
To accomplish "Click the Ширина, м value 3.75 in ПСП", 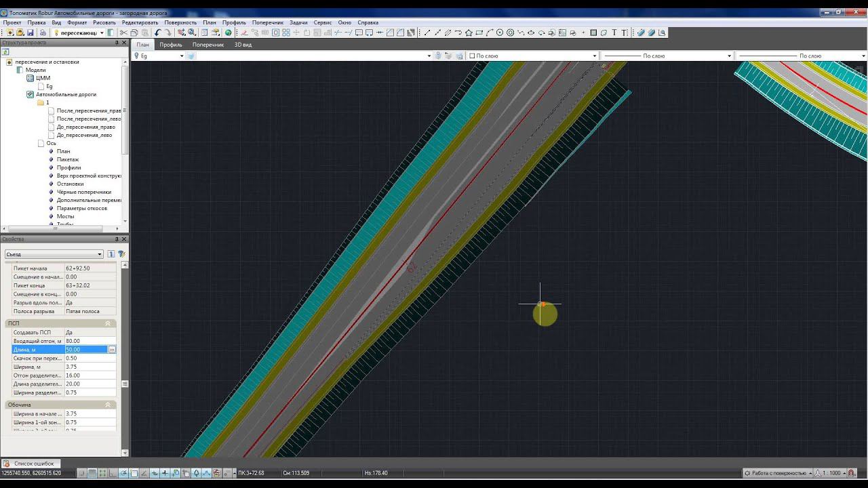I will pos(90,367).
